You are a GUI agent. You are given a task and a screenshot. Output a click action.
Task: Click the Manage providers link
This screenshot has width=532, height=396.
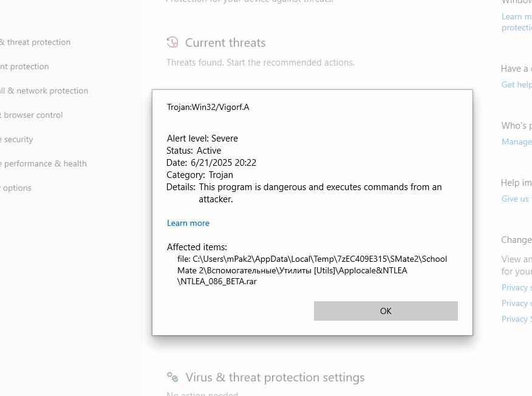click(x=516, y=142)
